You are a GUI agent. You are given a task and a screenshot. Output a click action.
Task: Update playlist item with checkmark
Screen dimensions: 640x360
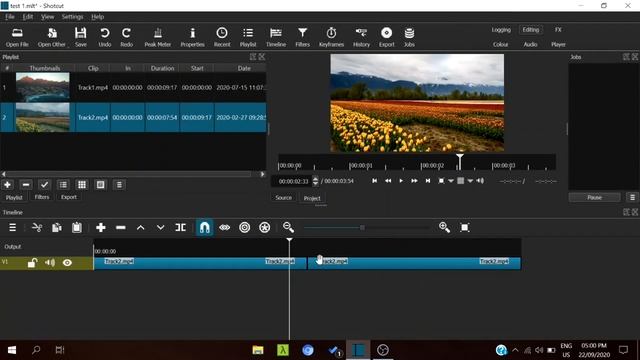(44, 185)
